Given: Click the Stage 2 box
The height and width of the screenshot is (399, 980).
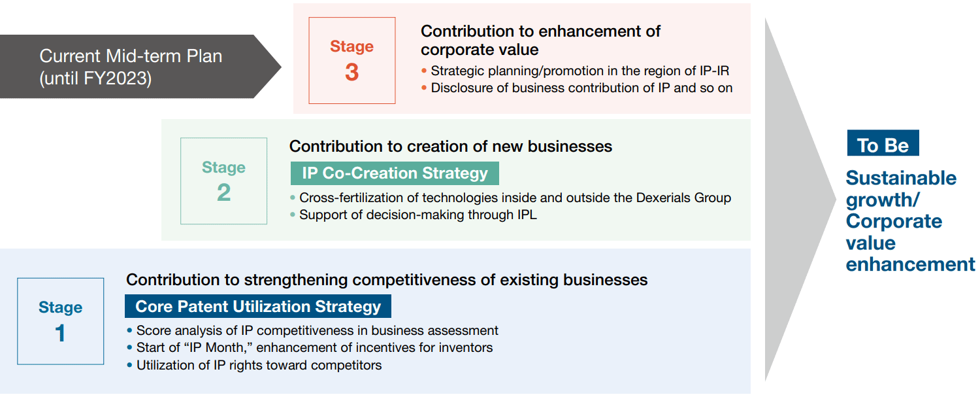Looking at the screenshot, I should [224, 181].
